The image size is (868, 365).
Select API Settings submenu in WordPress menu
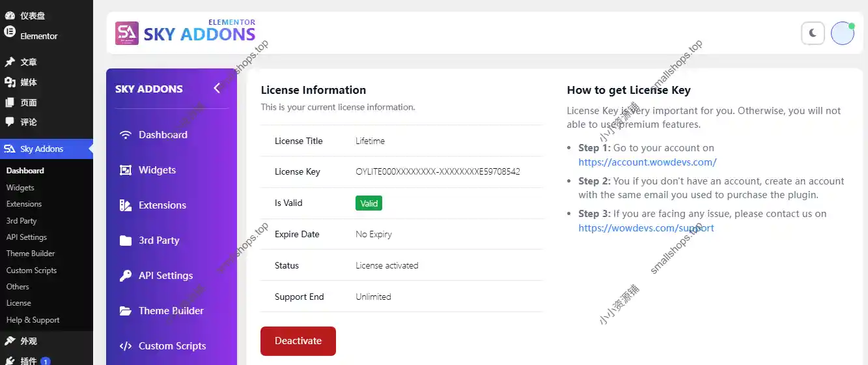click(27, 237)
